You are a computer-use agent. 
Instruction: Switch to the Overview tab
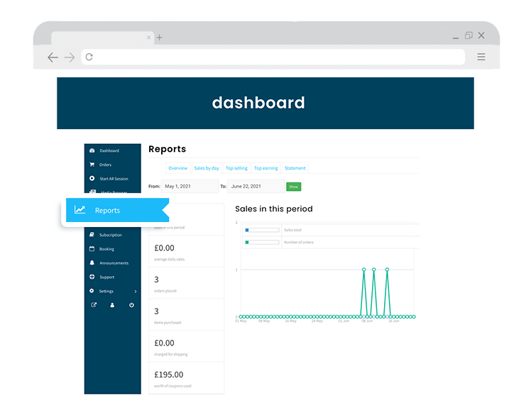tap(177, 168)
